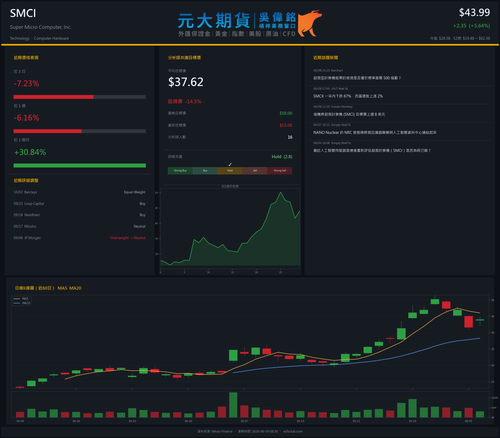Open the Insider Monkey news headline
500x438 pixels.
[349, 114]
